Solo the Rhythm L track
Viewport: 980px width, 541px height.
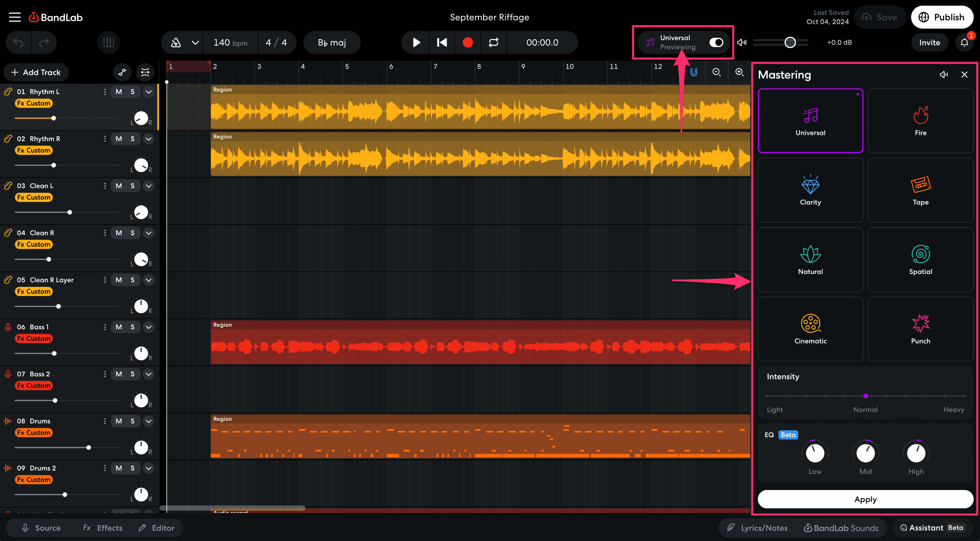click(x=132, y=92)
